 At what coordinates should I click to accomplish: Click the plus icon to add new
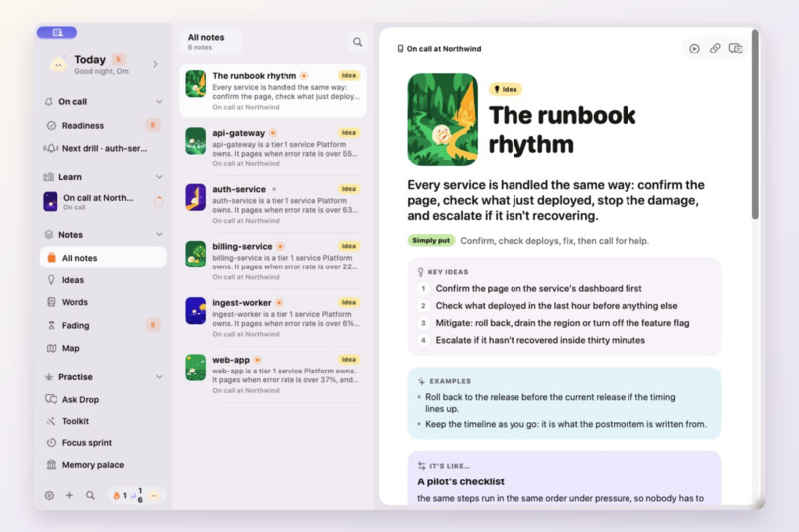click(x=69, y=495)
